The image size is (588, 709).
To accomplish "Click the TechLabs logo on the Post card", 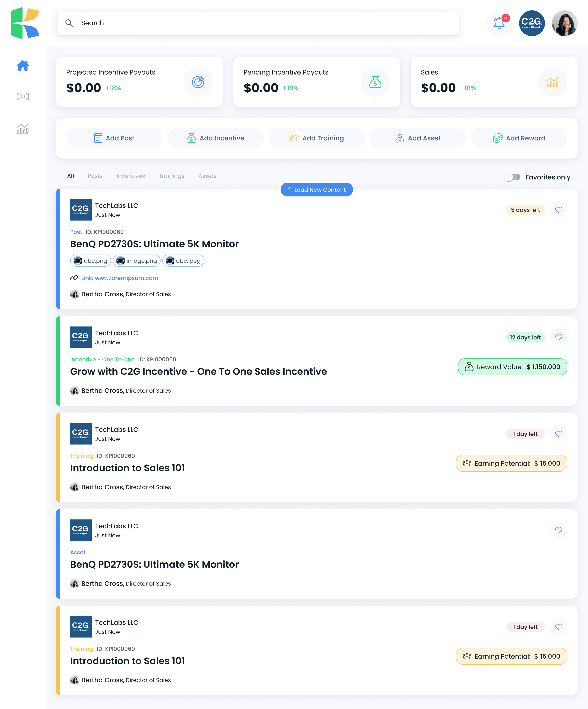I will tap(81, 210).
